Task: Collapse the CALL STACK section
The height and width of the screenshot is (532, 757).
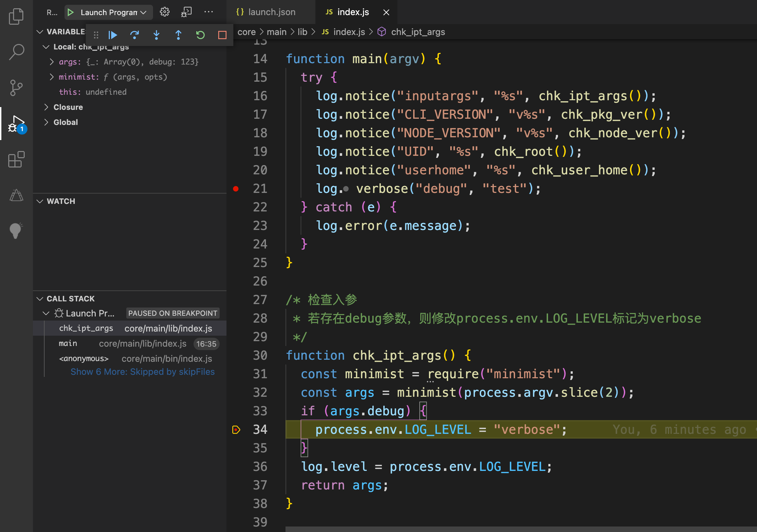Action: (x=40, y=299)
